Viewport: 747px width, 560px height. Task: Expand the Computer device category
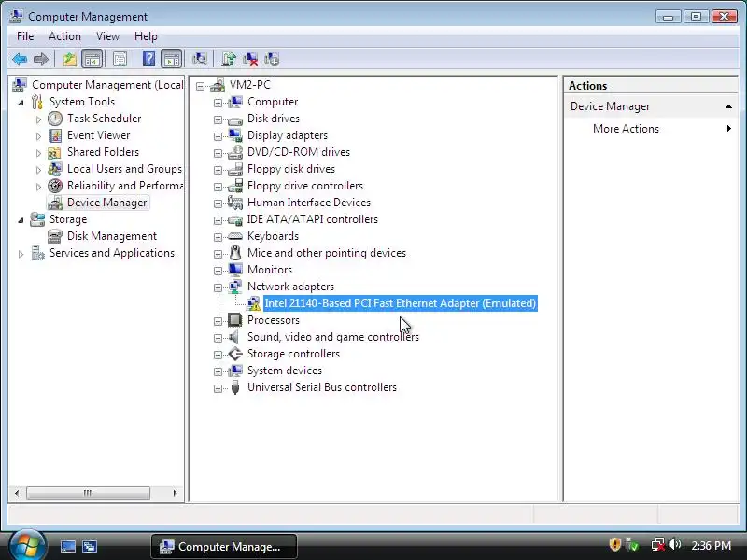218,103
